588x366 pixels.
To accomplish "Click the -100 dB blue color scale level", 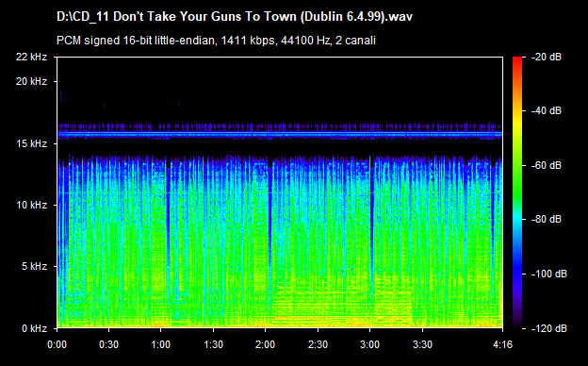I will point(517,274).
